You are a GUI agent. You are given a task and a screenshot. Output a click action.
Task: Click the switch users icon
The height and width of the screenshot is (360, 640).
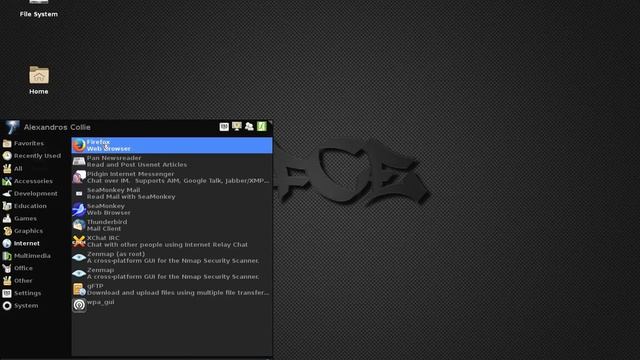[x=249, y=127]
